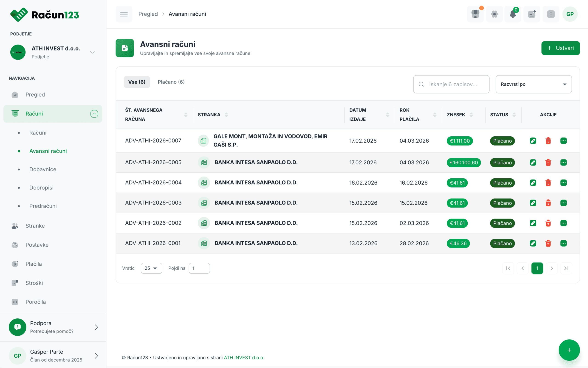This screenshot has width=588, height=368.
Task: Open the notifications bell
Action: click(x=512, y=14)
